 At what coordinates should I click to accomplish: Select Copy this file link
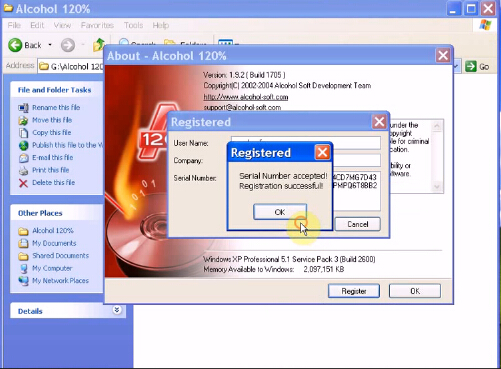[52, 132]
